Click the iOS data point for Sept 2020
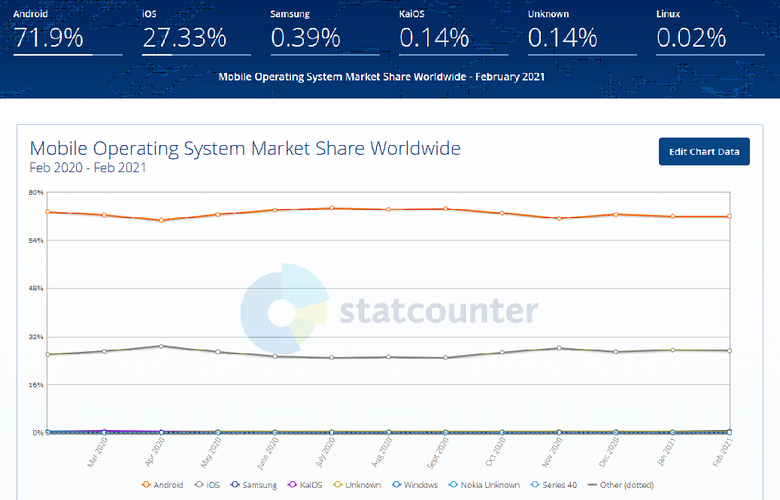This screenshot has width=780, height=500. (446, 357)
